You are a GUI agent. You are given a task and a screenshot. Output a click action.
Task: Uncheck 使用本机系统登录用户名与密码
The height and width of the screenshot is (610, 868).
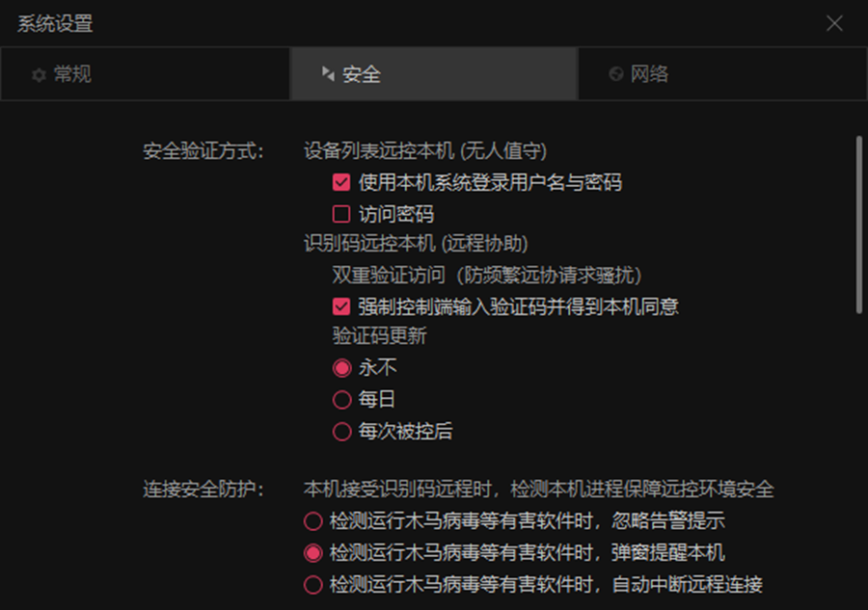tap(342, 182)
